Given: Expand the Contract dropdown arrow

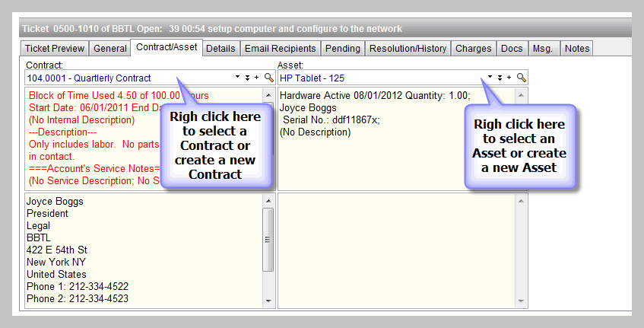Looking at the screenshot, I should (237, 78).
